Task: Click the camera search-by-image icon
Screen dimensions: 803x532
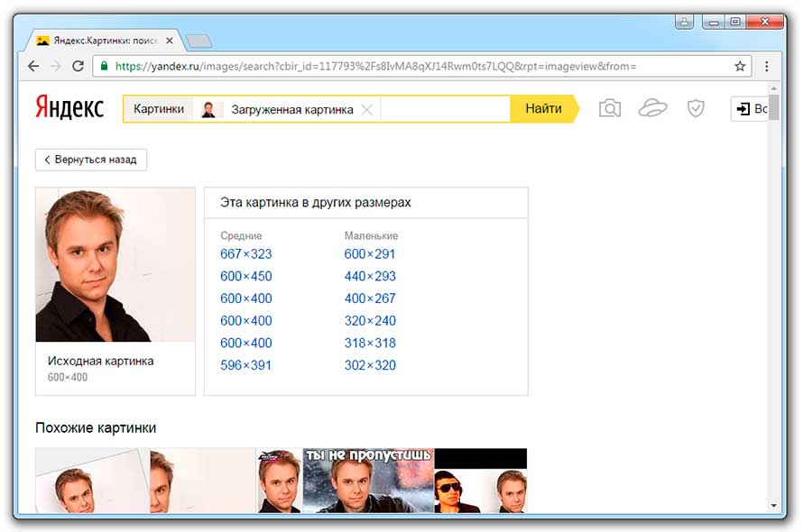Action: point(610,109)
